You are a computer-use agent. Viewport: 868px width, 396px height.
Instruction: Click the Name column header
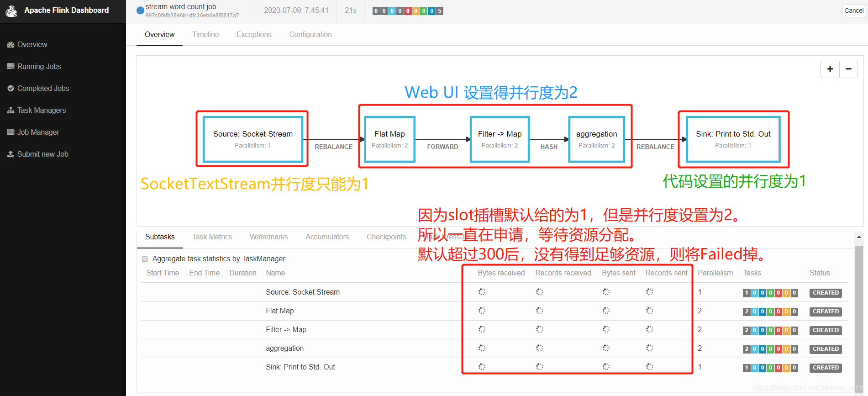pos(275,273)
